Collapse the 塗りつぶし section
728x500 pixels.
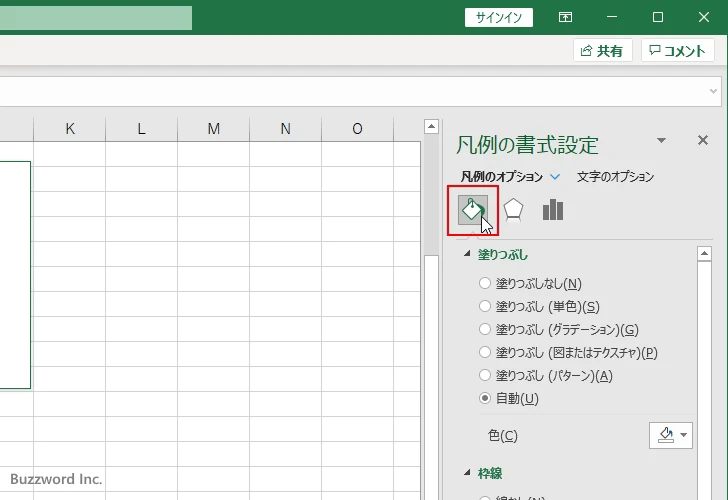[x=467, y=254]
